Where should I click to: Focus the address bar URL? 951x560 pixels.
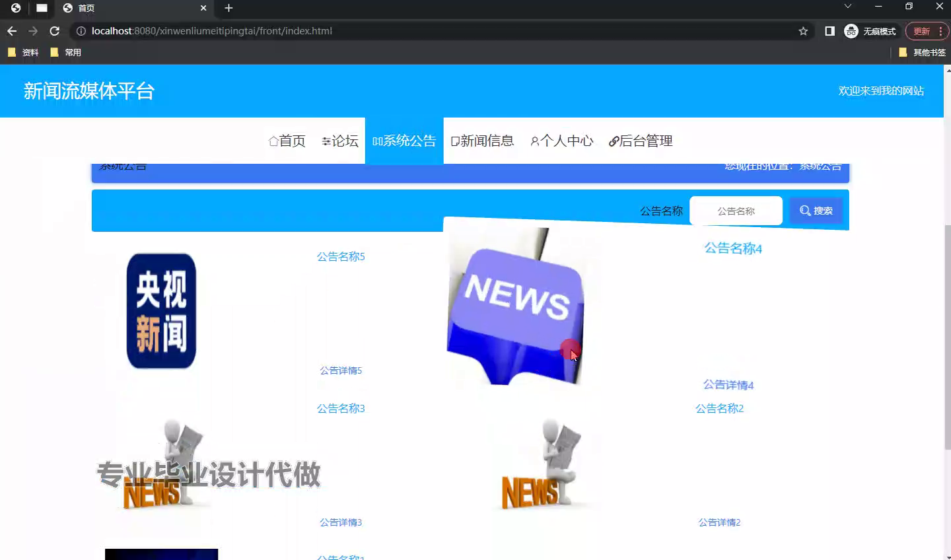click(212, 31)
